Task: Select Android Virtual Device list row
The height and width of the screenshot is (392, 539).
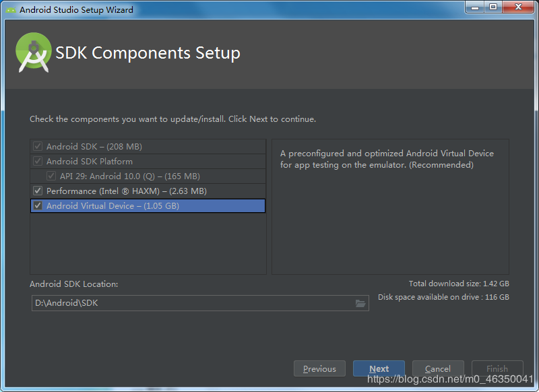Action: pos(148,206)
